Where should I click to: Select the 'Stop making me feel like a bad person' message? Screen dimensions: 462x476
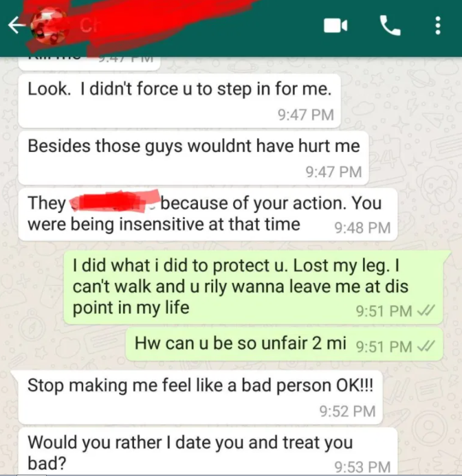(x=200, y=398)
